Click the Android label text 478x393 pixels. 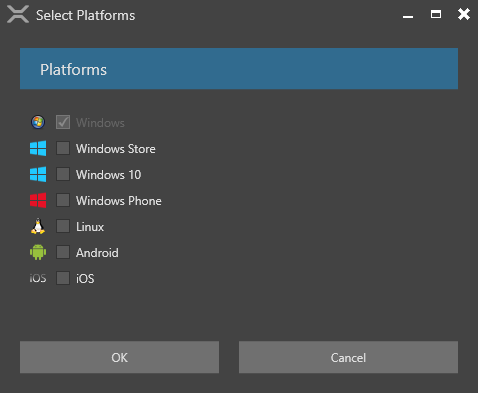tap(97, 253)
